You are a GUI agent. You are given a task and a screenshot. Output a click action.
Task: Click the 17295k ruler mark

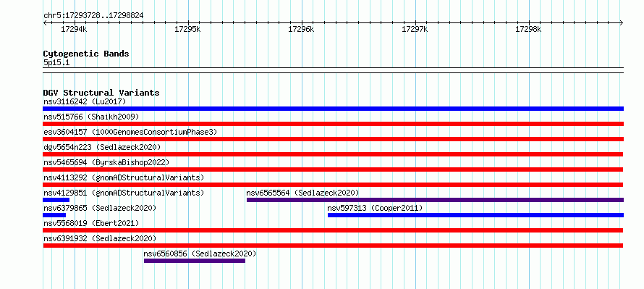[x=187, y=29]
